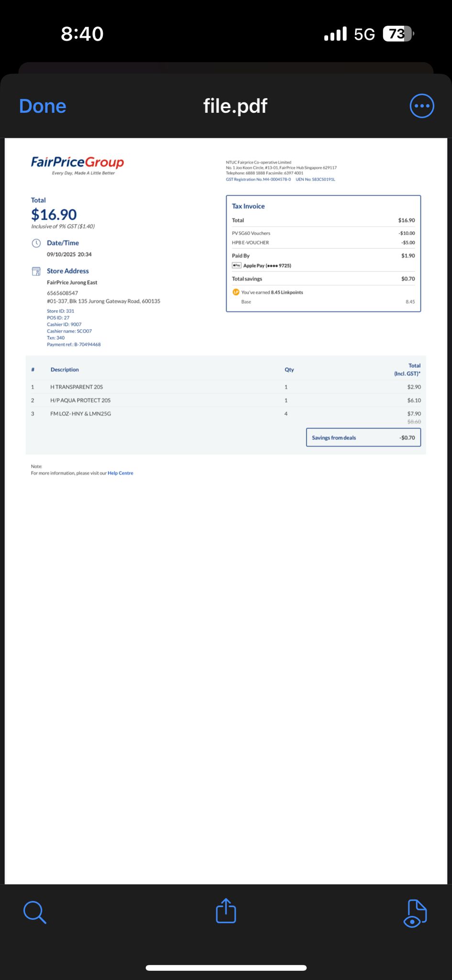Open the Help Centre link

point(121,473)
